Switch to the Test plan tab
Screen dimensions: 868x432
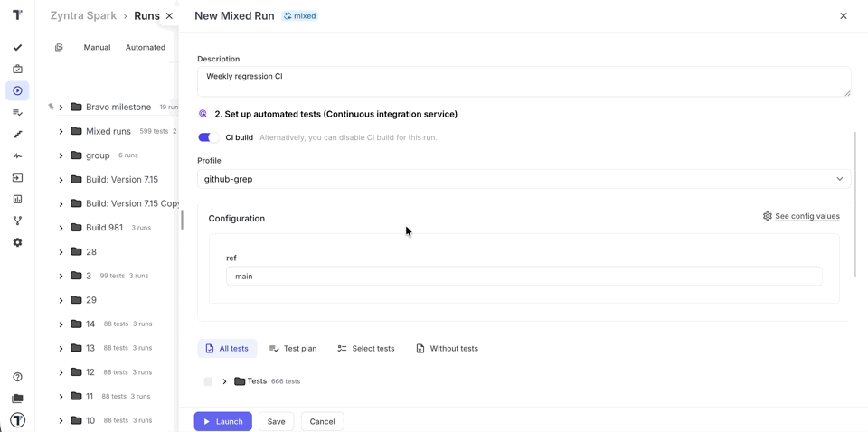click(293, 348)
